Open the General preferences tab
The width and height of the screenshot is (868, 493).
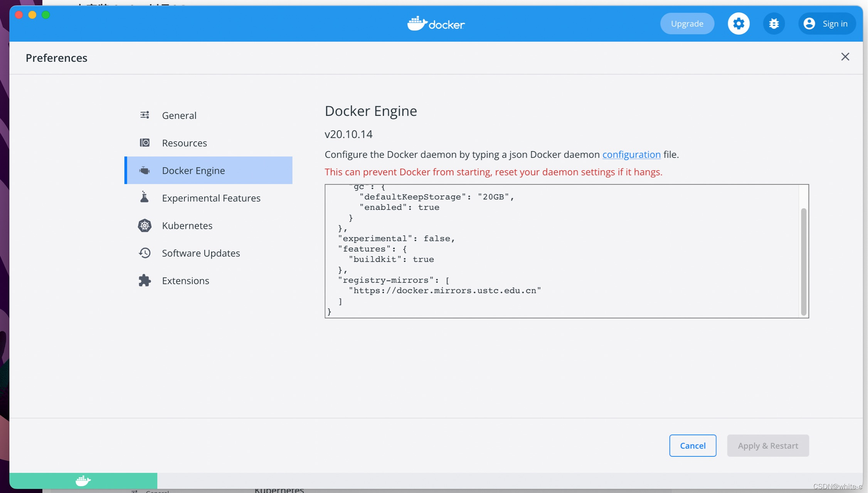[x=179, y=115]
